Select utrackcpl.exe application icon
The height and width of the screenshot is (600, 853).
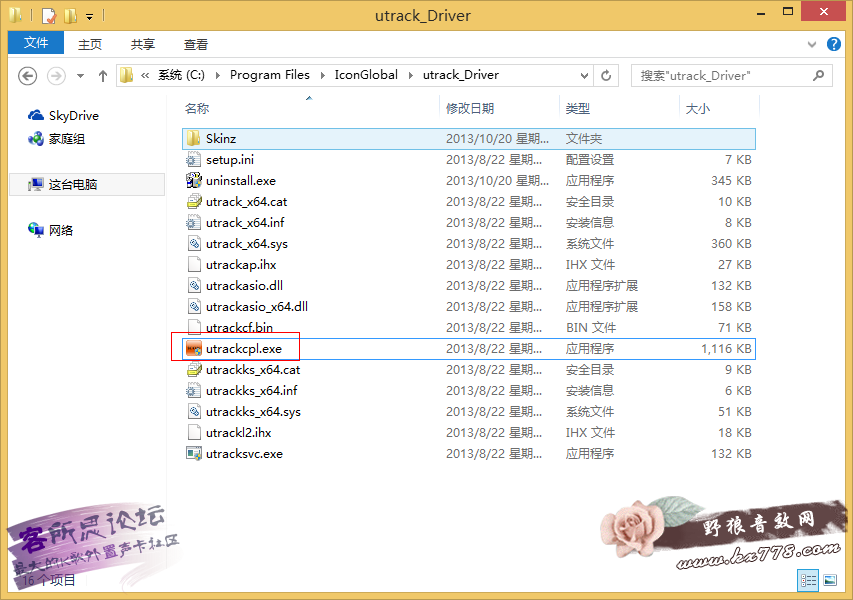[194, 349]
